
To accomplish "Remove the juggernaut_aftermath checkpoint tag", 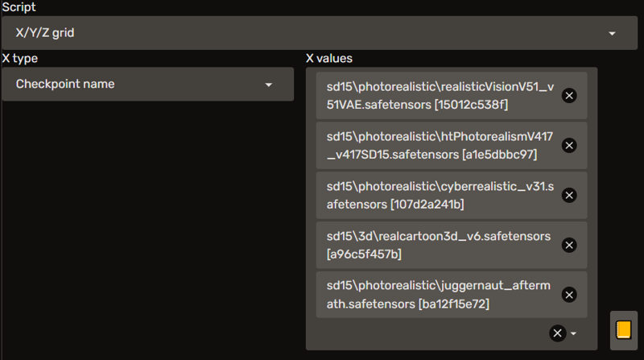I will [x=569, y=295].
